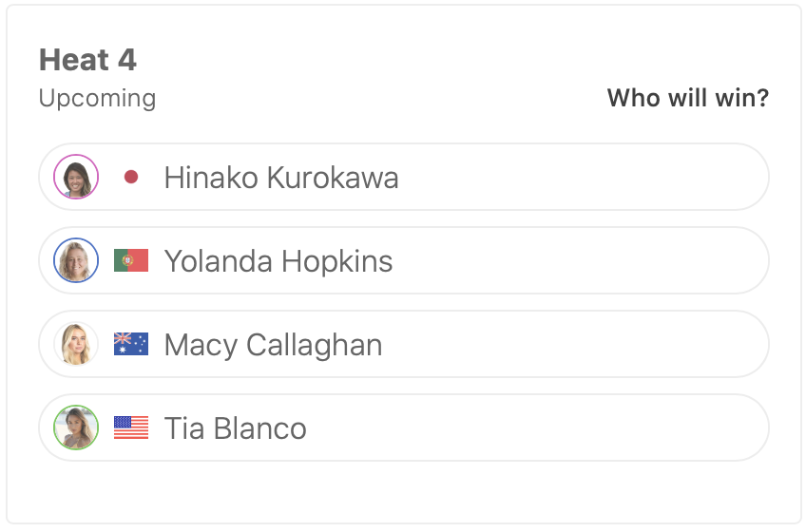Viewport: 806px width, 532px height.
Task: Click Tia Blanco's avatar photo
Action: coord(76,427)
